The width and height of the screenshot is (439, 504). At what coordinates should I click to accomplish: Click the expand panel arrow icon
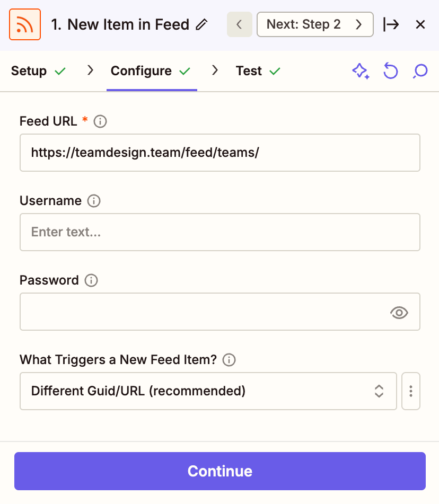(x=391, y=24)
